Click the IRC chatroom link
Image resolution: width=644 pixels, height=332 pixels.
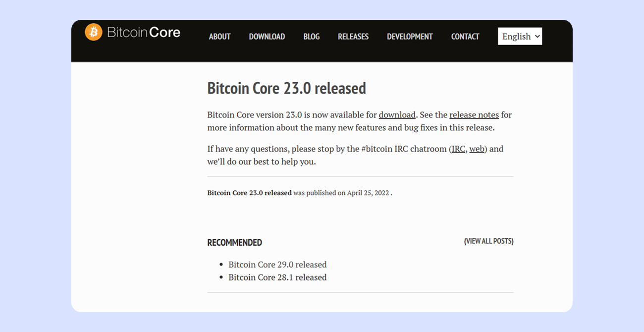458,149
